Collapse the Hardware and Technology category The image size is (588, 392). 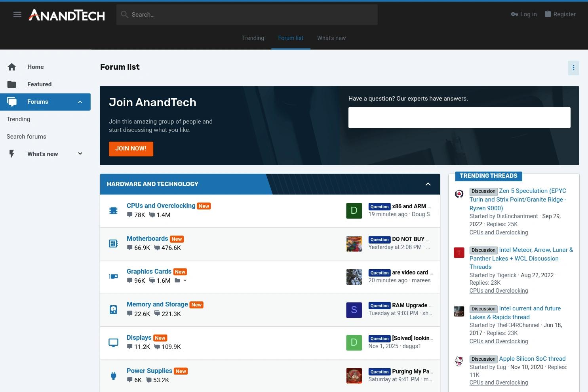[428, 184]
